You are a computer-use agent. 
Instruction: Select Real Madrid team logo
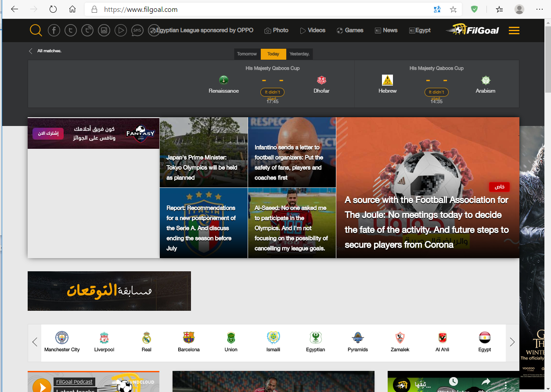click(147, 338)
